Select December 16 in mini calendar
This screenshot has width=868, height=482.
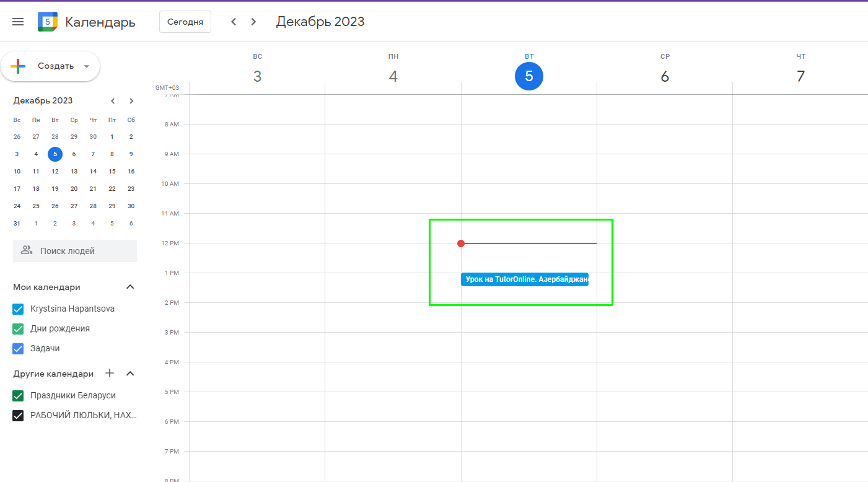131,171
